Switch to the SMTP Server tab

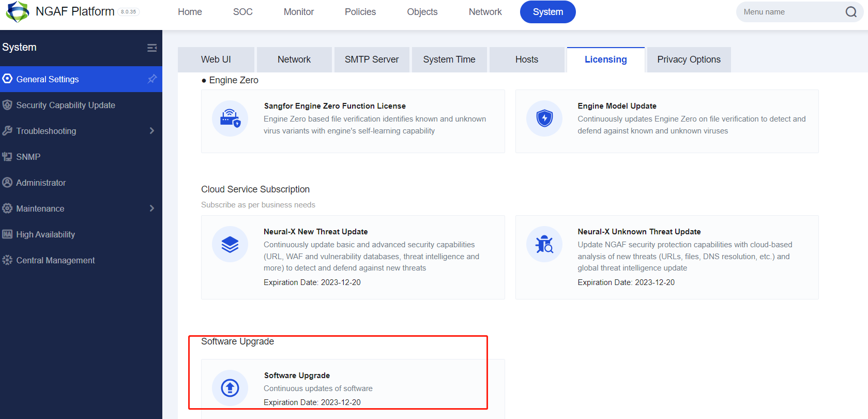pyautogui.click(x=371, y=59)
